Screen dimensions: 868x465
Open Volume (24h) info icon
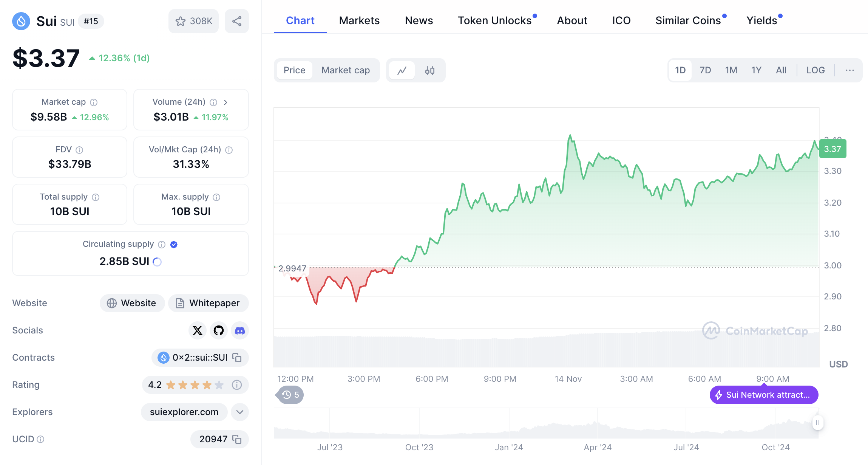213,102
